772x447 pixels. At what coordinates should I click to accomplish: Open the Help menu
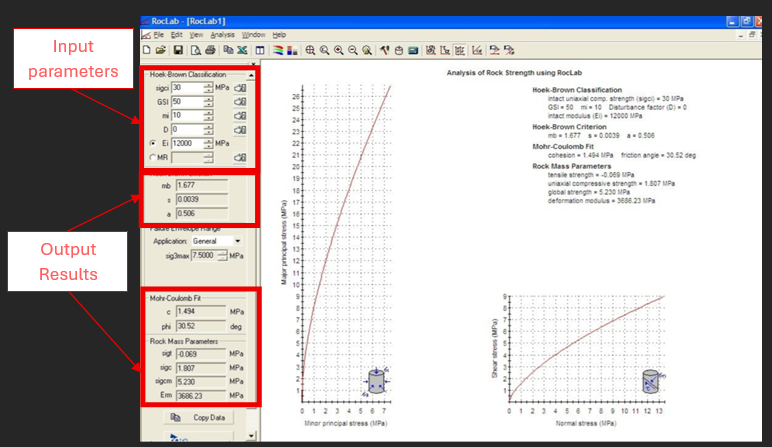(x=279, y=35)
